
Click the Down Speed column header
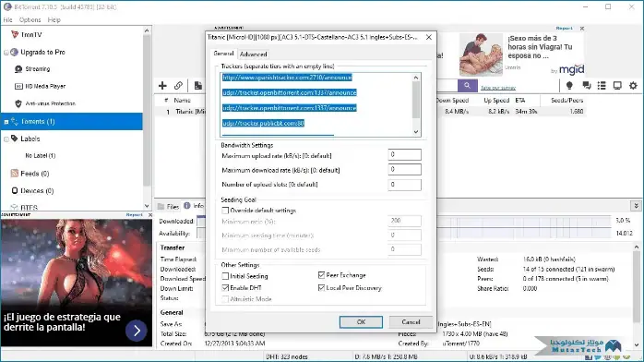point(452,101)
